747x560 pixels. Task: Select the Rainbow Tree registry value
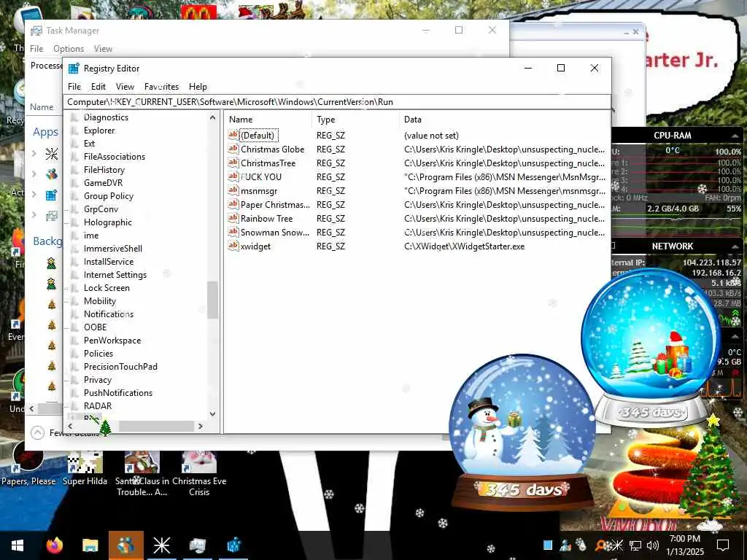click(x=266, y=218)
